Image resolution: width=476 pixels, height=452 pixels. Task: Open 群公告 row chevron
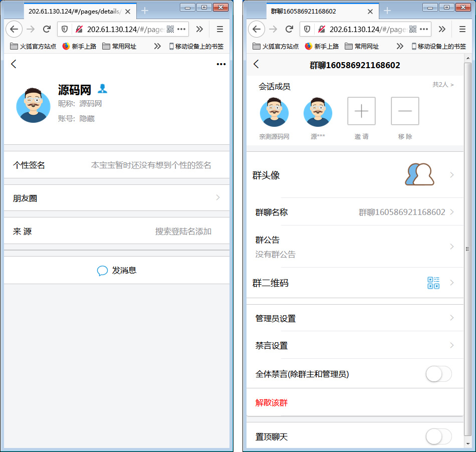pos(452,247)
